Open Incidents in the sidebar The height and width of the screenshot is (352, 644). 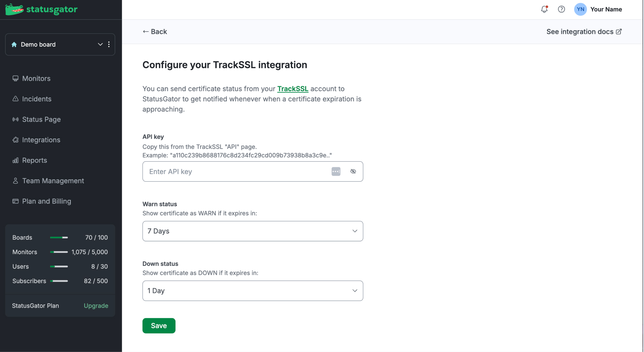[37, 99]
